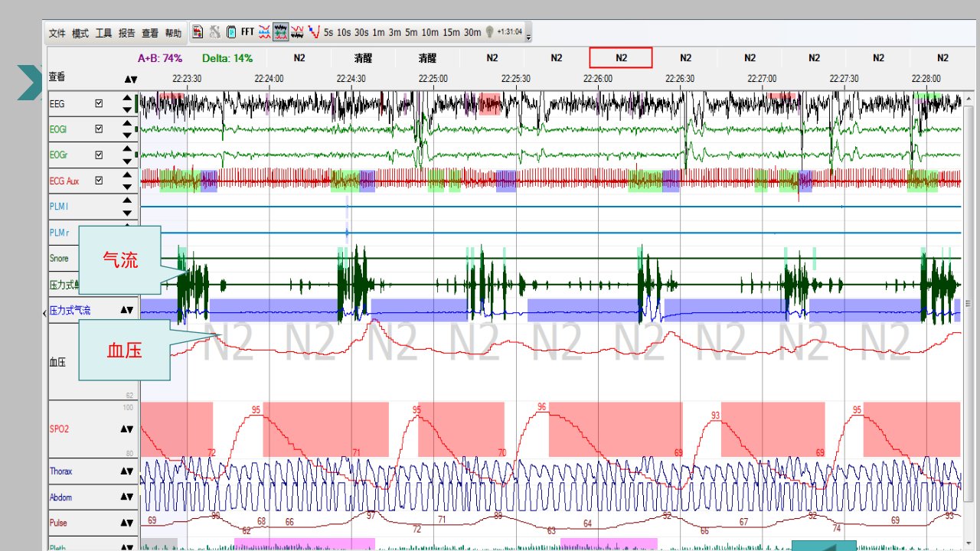Select the red-outlined N2 epoch cell
Image resolution: width=980 pixels, height=551 pixels.
click(x=621, y=57)
